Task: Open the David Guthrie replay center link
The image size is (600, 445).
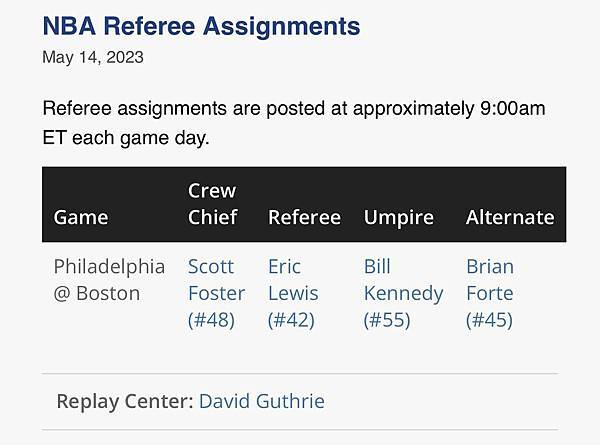Action: coord(261,401)
